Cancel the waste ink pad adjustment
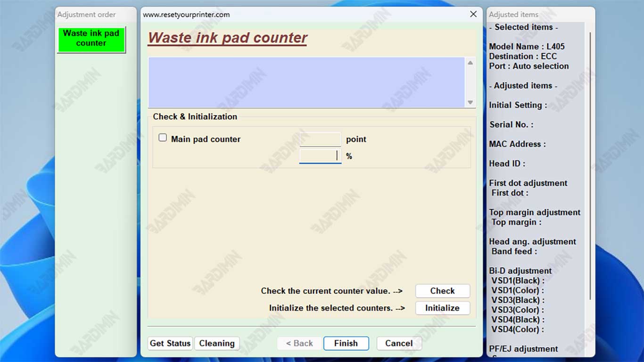The height and width of the screenshot is (362, 644). point(399,344)
